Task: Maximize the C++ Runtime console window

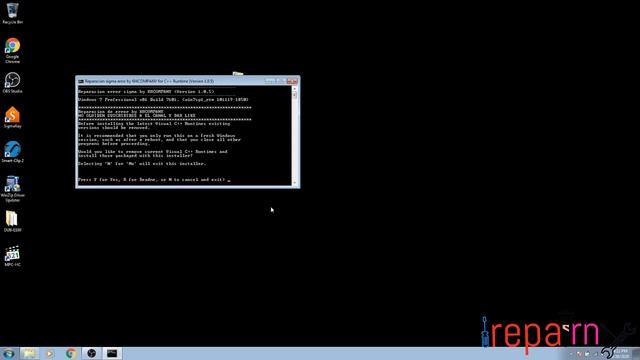Action: pos(281,81)
